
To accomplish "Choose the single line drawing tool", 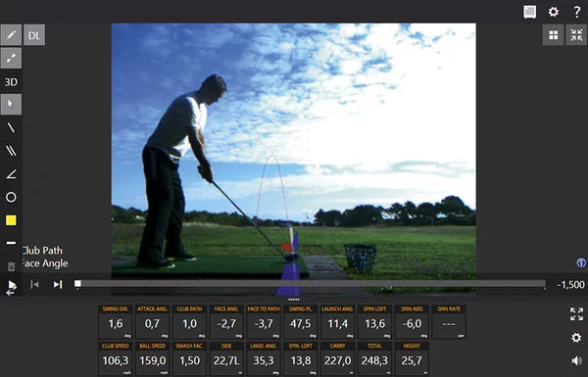I will click(11, 128).
